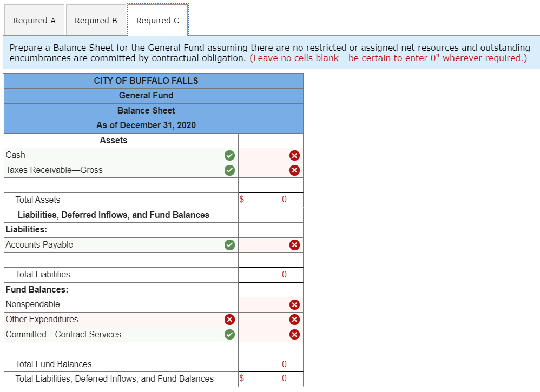Click the red X on Other Expenditures label
Image resolution: width=540 pixels, height=392 pixels.
point(229,319)
